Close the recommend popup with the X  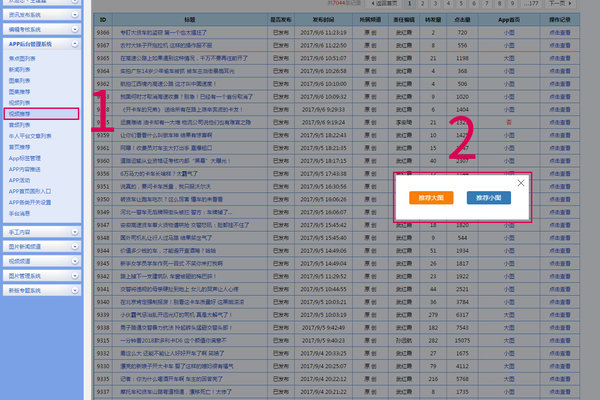[x=520, y=182]
